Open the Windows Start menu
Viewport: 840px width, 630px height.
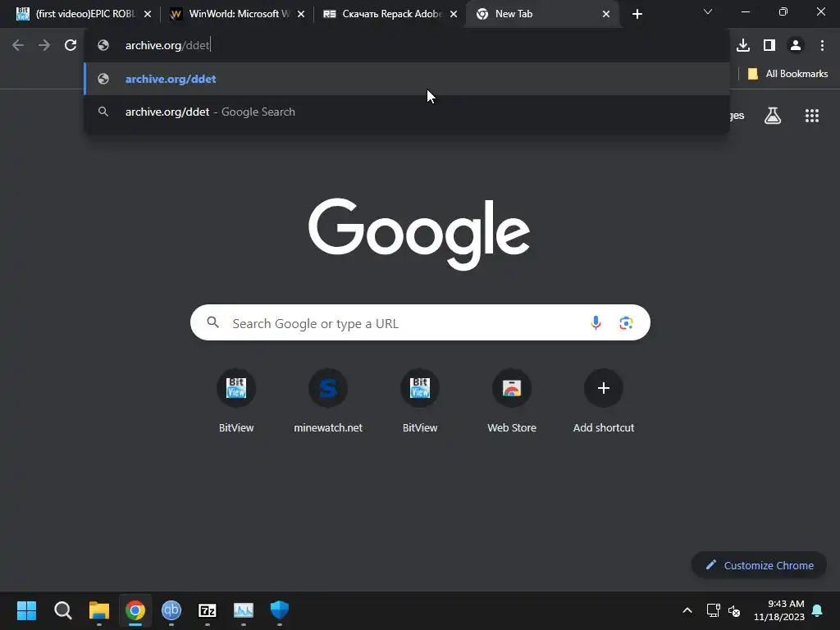[26, 610]
